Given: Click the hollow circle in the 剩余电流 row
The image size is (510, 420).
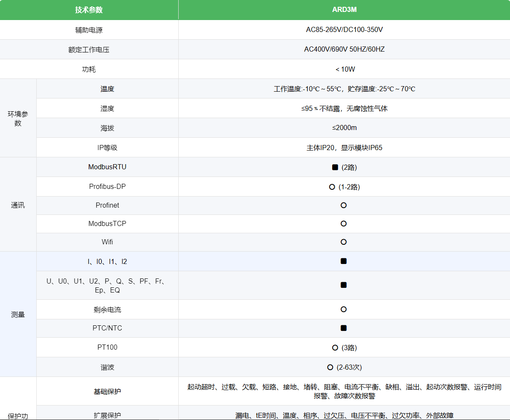Looking at the screenshot, I should click(344, 309).
